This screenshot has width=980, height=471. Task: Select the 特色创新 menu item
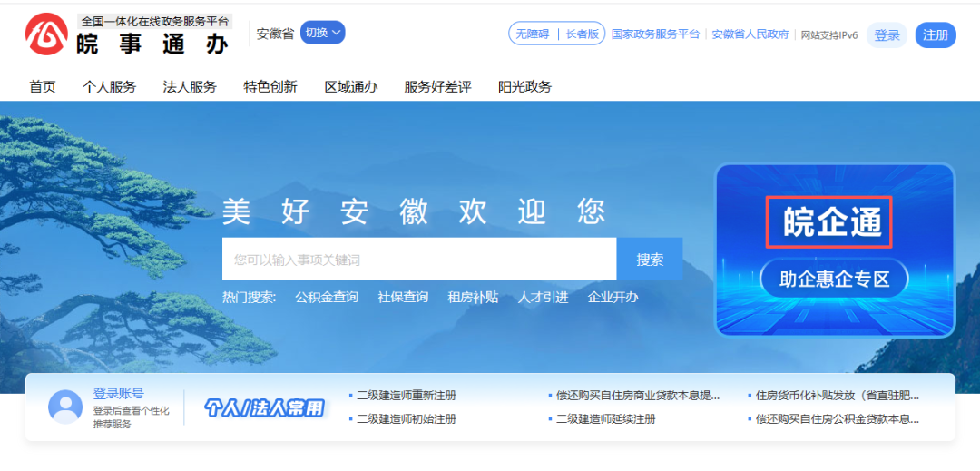pos(270,87)
